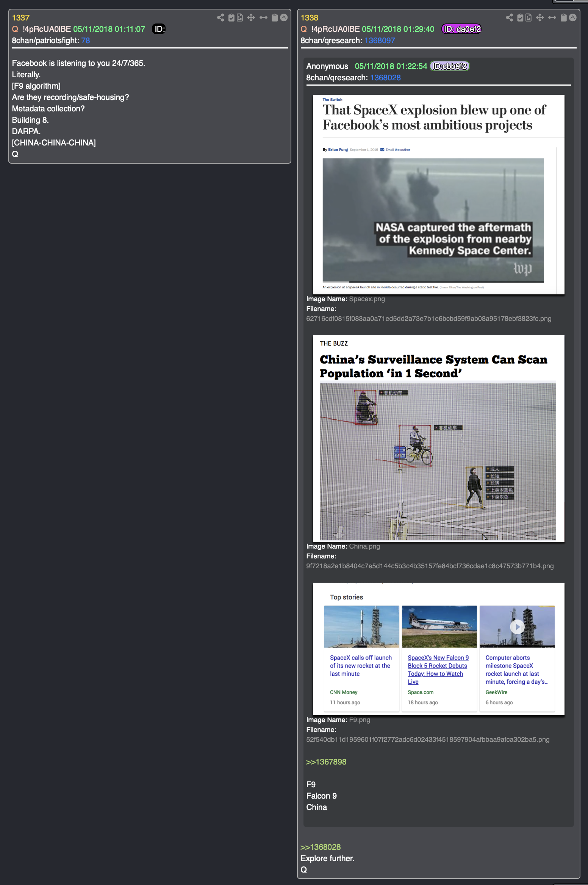The height and width of the screenshot is (885, 588).
Task: Click the timestamp 05/11/2018 01:11:07
Action: pos(109,29)
